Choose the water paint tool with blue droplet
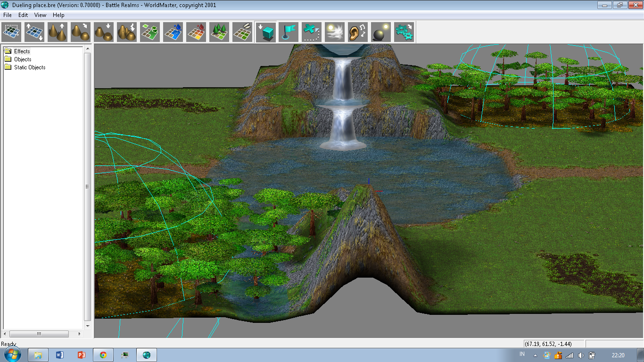 (173, 32)
